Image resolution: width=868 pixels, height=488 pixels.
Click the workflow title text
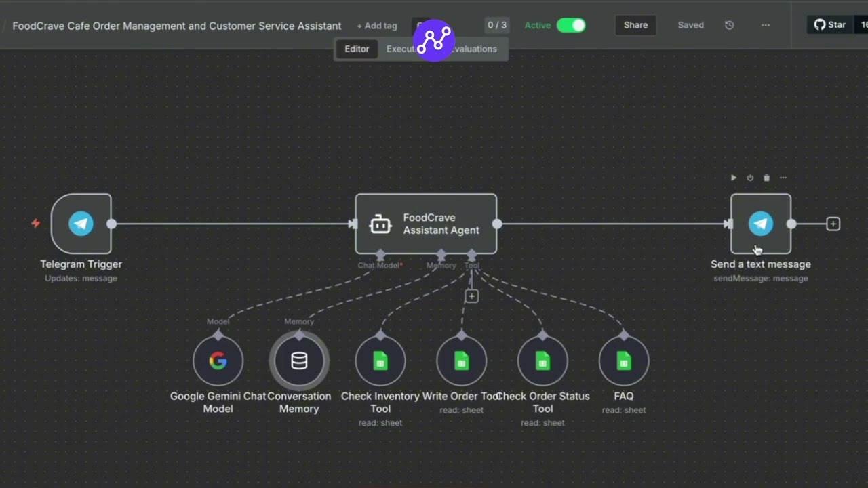click(x=176, y=26)
